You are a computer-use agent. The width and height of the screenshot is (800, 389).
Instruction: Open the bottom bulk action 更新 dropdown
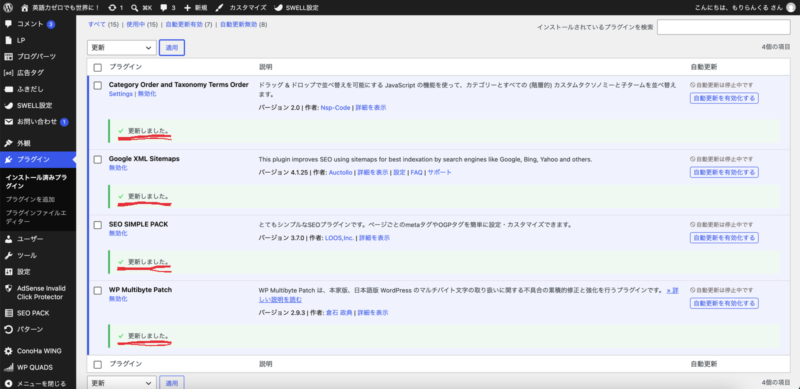121,382
